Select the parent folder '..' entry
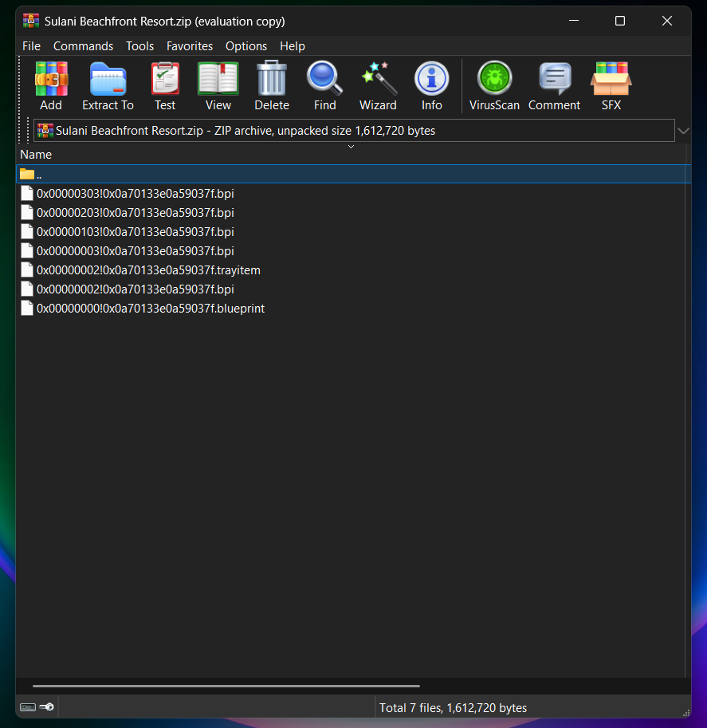 (353, 174)
